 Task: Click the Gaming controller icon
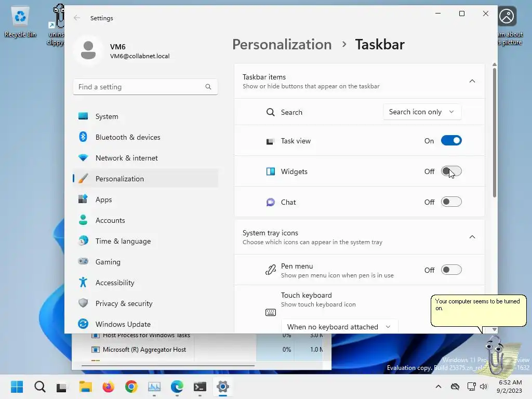pos(83,261)
